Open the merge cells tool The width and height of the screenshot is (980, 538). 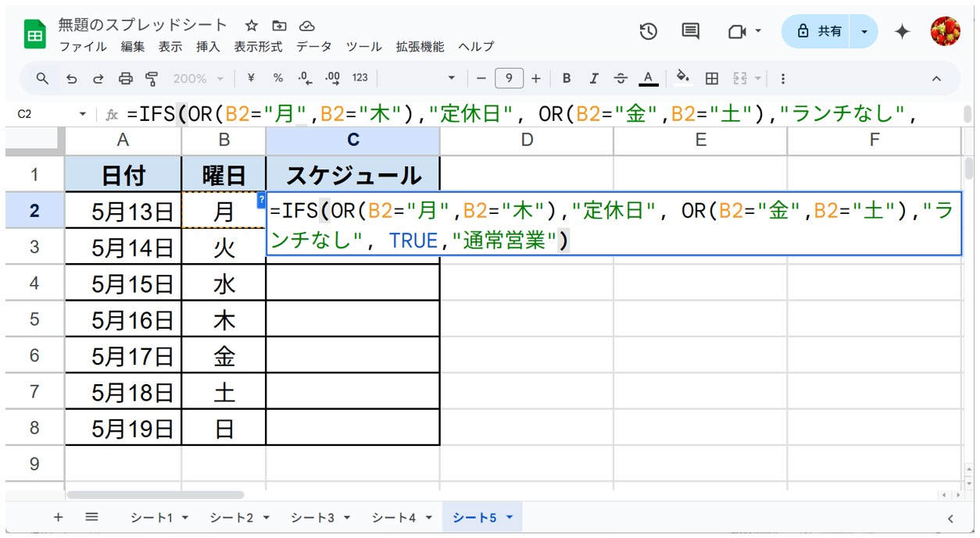pyautogui.click(x=739, y=78)
